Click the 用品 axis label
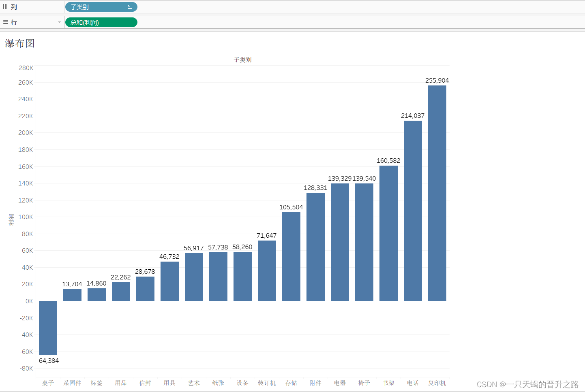Image resolution: width=585 pixels, height=392 pixels. (x=121, y=383)
